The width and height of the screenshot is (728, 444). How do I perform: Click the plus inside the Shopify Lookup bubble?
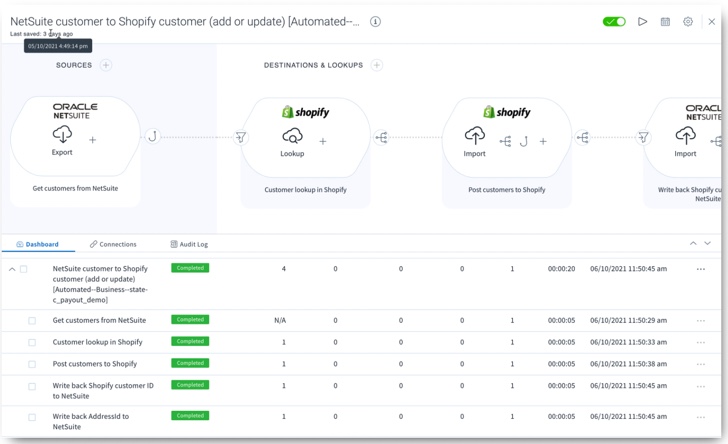[323, 141]
